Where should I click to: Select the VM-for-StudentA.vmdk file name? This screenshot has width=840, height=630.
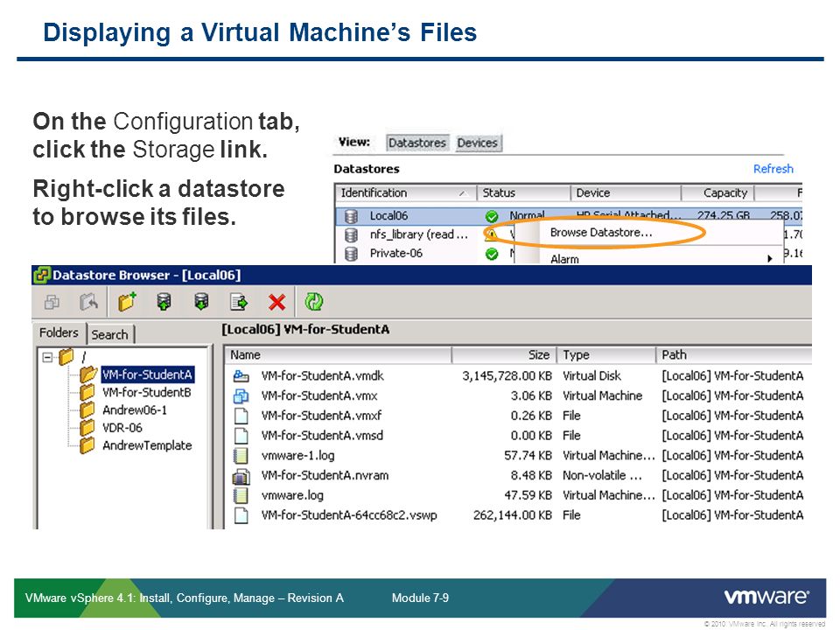[323, 376]
